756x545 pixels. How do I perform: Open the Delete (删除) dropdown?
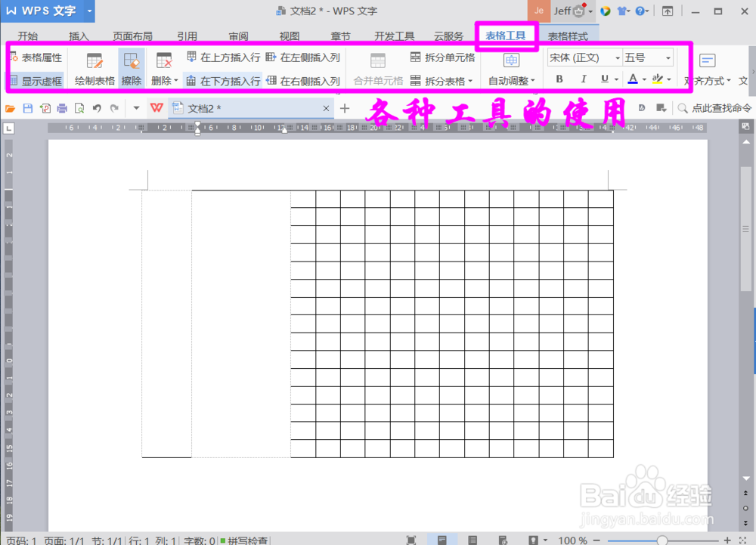coord(164,70)
